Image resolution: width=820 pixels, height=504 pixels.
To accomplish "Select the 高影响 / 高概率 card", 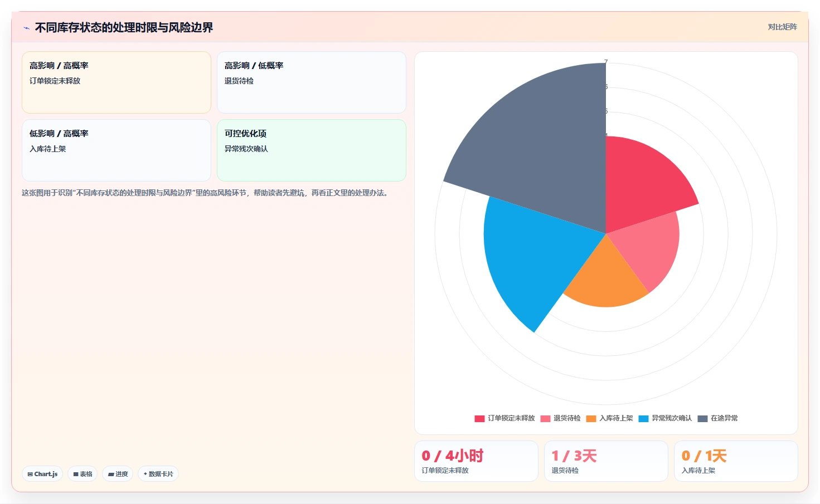I will point(117,82).
